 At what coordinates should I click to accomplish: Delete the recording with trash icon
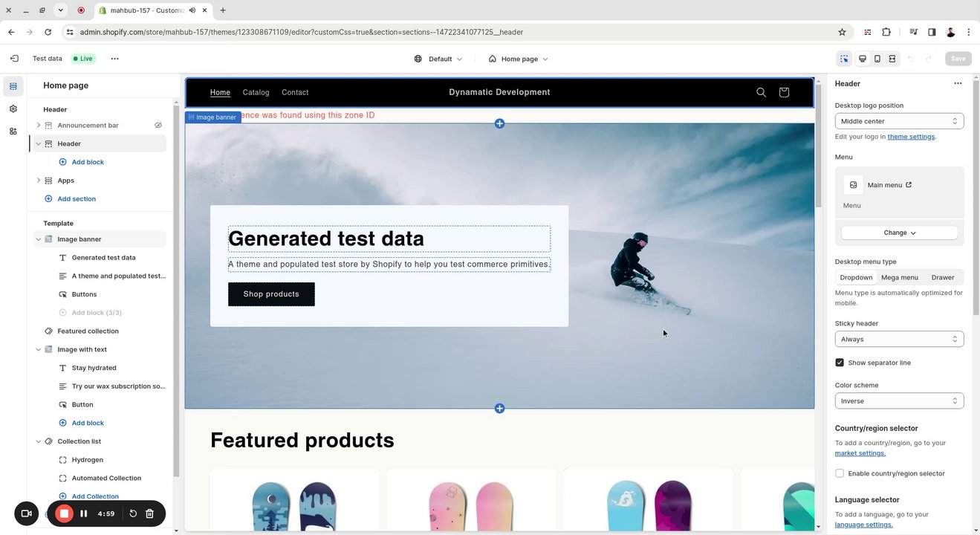click(149, 513)
